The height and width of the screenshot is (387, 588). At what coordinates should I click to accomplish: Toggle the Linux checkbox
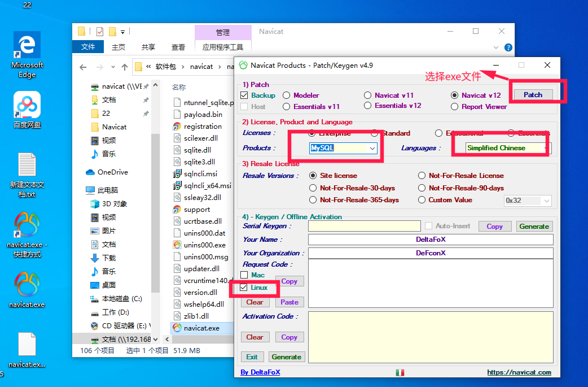[244, 287]
